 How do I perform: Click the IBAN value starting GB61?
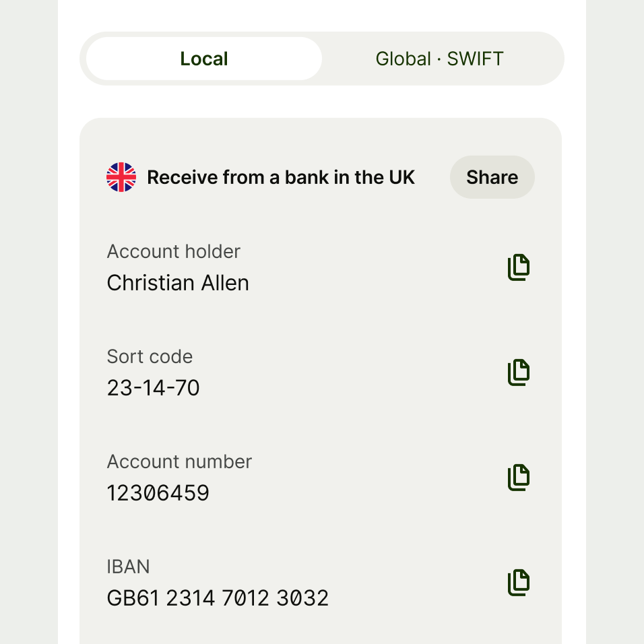218,598
